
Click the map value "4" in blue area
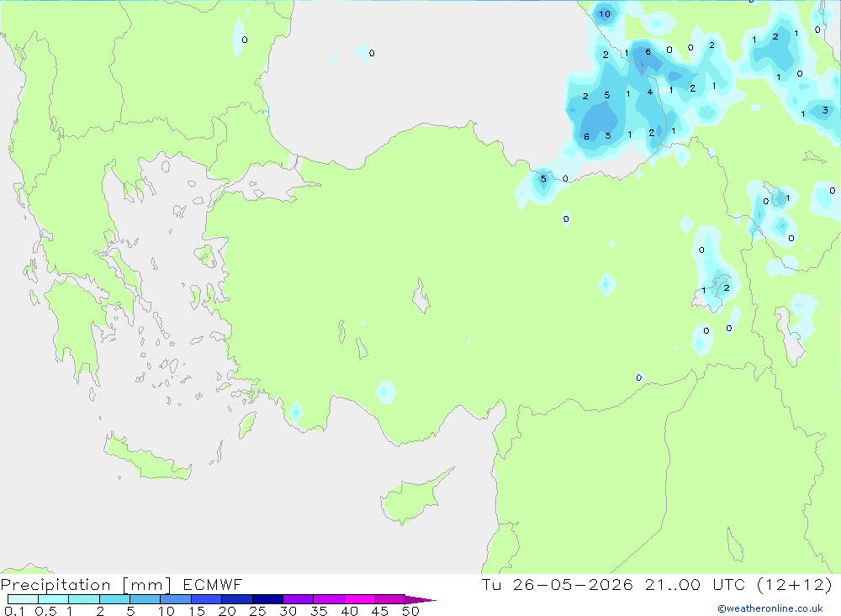click(x=649, y=92)
